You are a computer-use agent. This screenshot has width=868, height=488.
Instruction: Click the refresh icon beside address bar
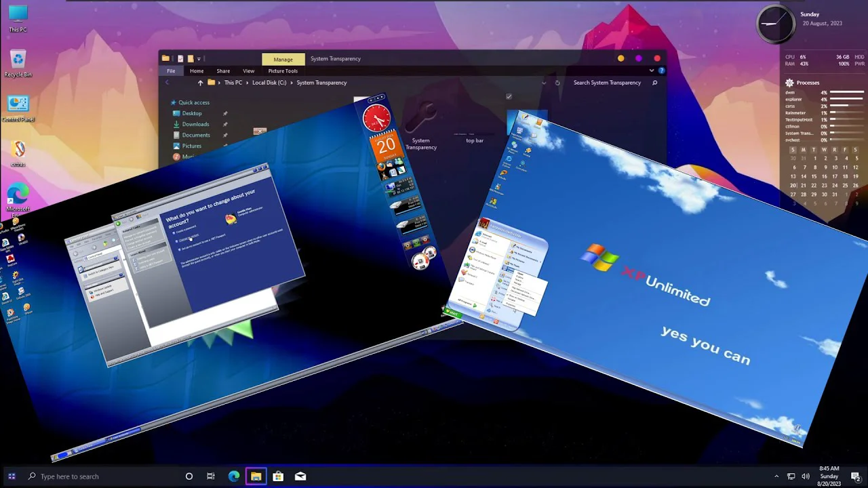(x=557, y=83)
